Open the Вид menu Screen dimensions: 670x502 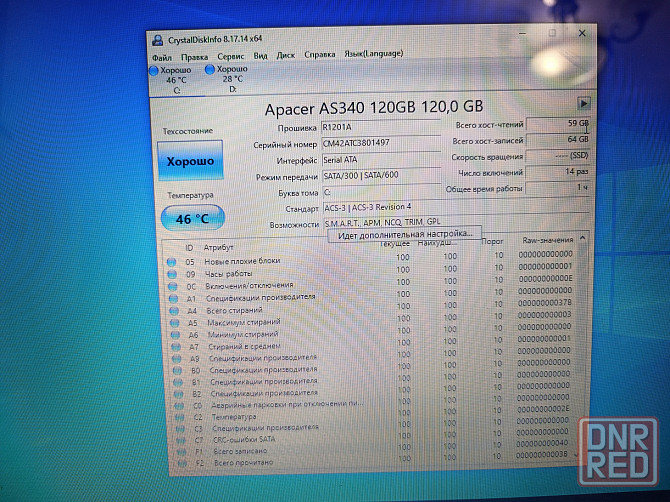tap(260, 56)
